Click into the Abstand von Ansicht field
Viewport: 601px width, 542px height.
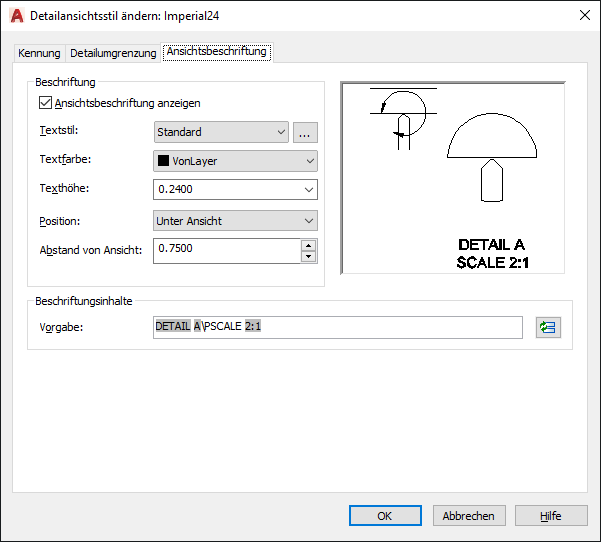[227, 251]
